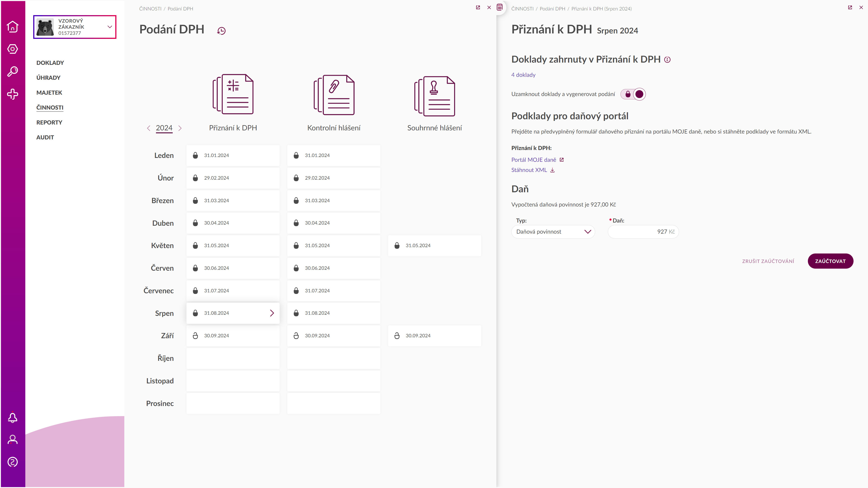Image resolution: width=868 pixels, height=488 pixels.
Task: Click Činnosti breadcrumb in the left panel
Action: click(150, 9)
